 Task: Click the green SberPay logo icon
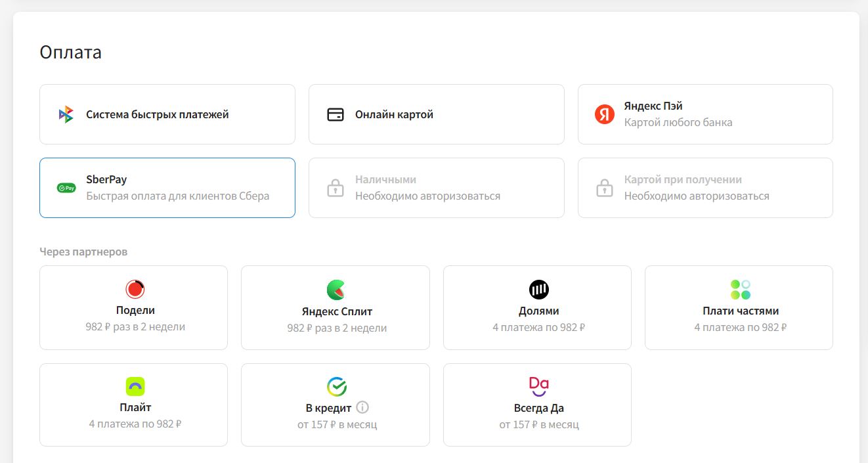tap(66, 188)
